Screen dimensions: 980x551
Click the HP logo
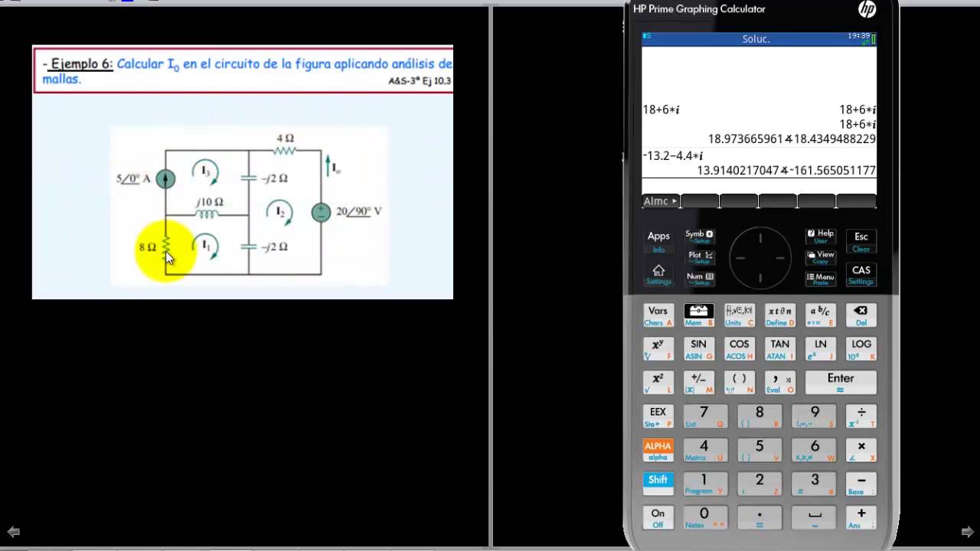867,9
